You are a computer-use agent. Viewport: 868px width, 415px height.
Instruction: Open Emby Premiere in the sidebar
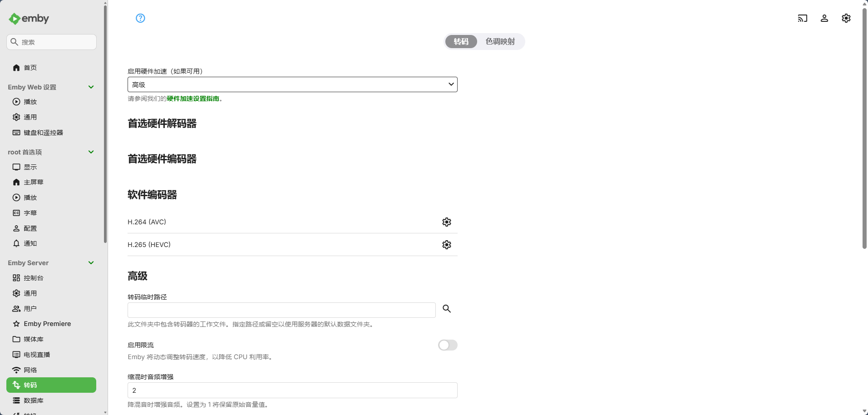click(x=47, y=324)
